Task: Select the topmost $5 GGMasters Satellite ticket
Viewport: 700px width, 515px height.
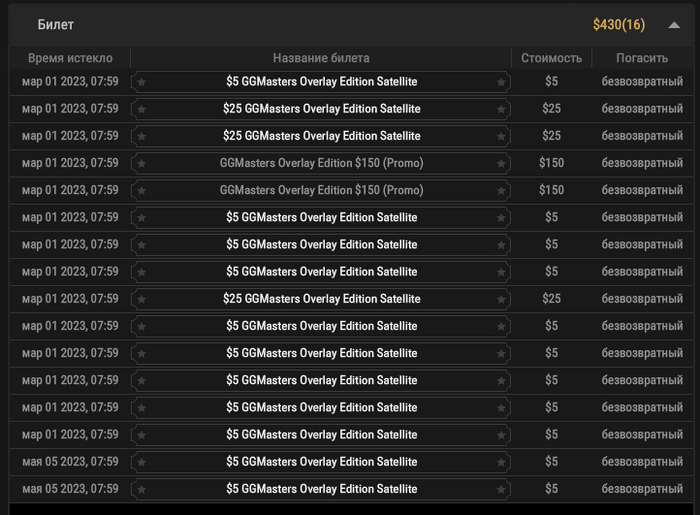Action: point(321,82)
